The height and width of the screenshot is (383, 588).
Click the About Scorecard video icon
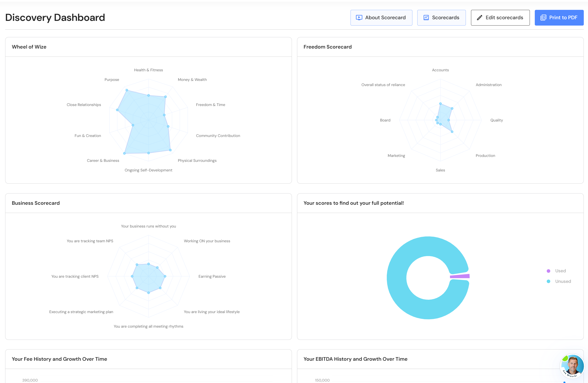tap(359, 18)
